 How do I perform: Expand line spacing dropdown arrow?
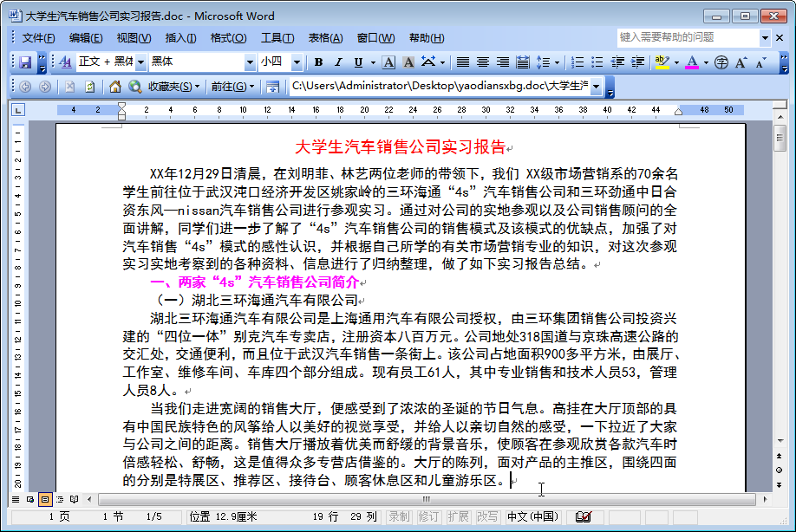coord(557,63)
